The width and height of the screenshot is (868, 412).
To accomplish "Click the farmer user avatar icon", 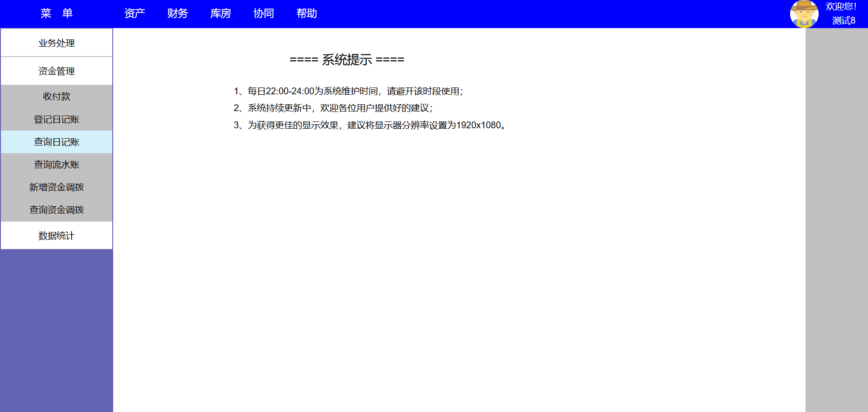I will click(x=804, y=14).
